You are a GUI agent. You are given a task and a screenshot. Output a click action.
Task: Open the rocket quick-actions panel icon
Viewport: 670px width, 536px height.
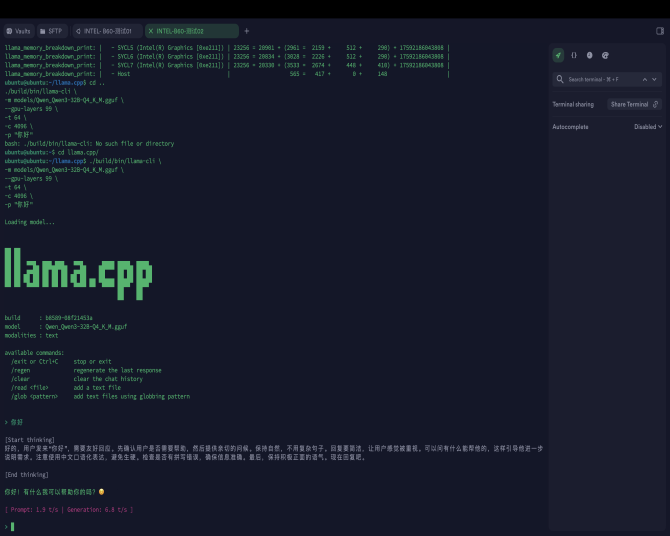click(558, 55)
